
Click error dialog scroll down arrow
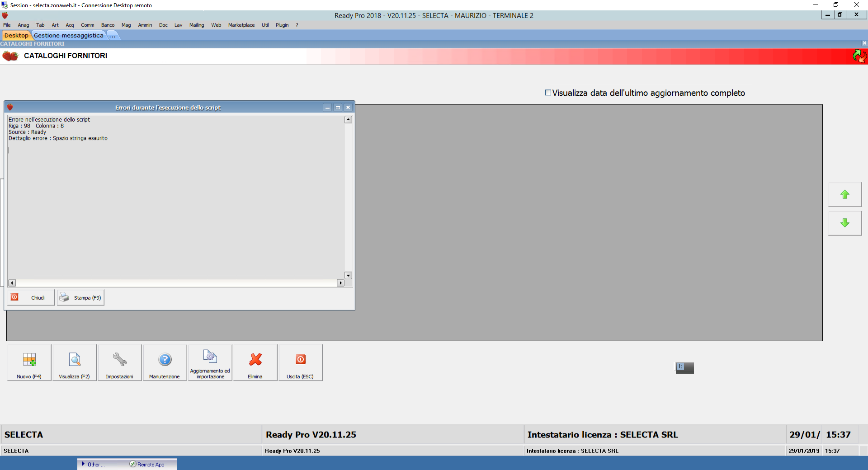(x=348, y=275)
